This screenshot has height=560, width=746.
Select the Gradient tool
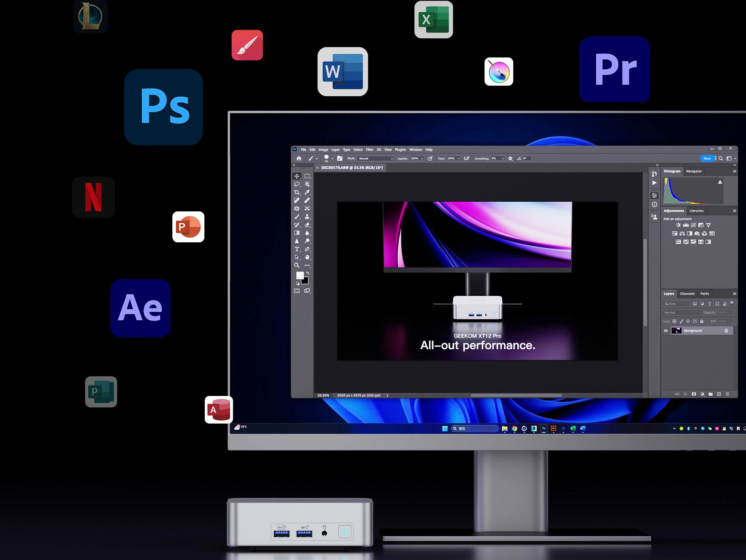[297, 233]
